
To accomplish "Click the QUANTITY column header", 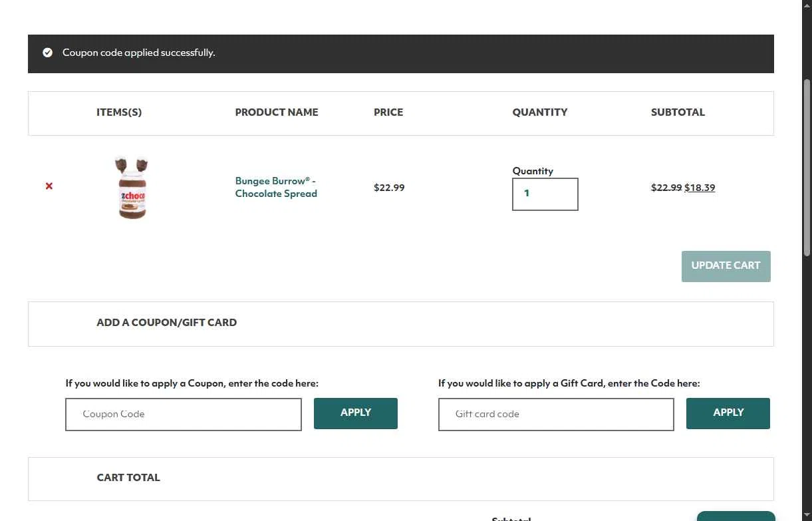I will (540, 112).
